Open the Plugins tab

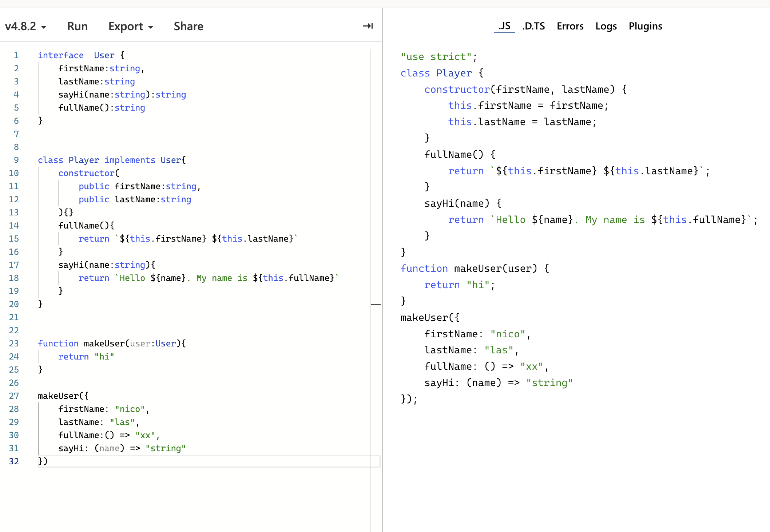(645, 26)
